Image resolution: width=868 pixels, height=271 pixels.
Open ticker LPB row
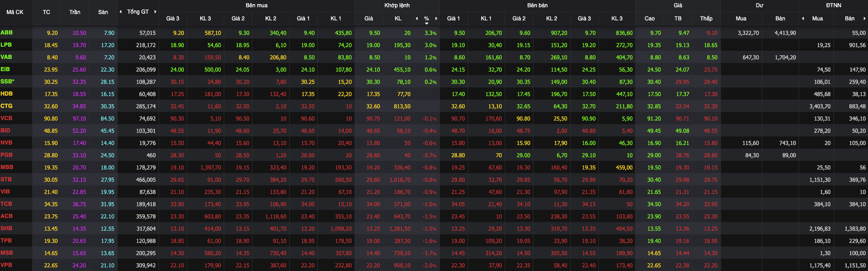click(x=6, y=45)
